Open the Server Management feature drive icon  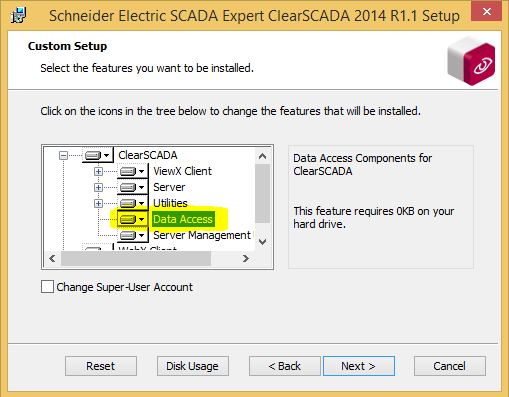pyautogui.click(x=132, y=235)
